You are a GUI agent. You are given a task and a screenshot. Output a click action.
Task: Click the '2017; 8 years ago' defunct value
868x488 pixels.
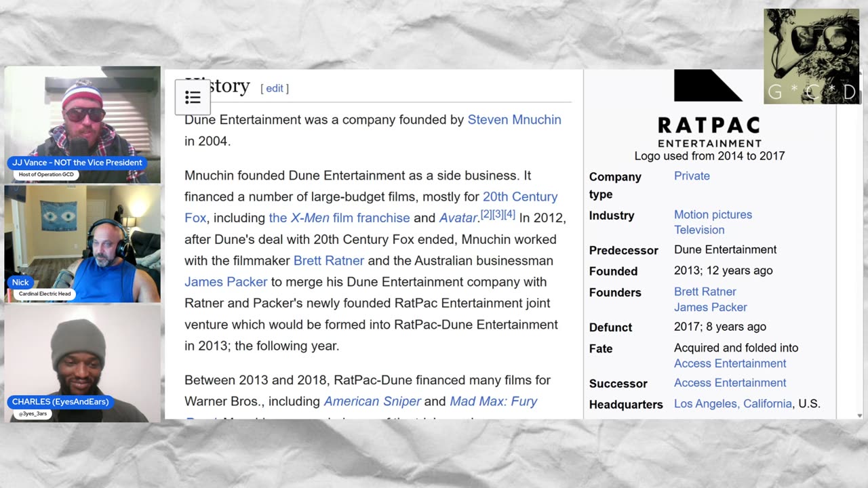point(720,327)
